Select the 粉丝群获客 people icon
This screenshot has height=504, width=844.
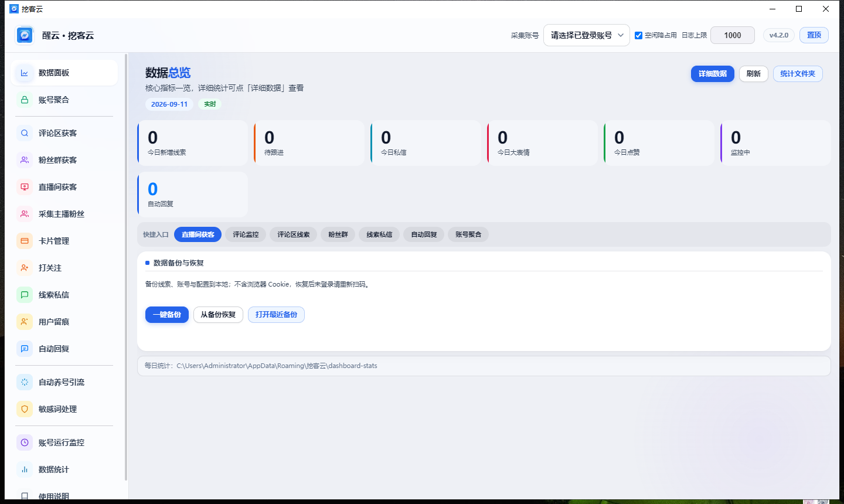(x=25, y=160)
